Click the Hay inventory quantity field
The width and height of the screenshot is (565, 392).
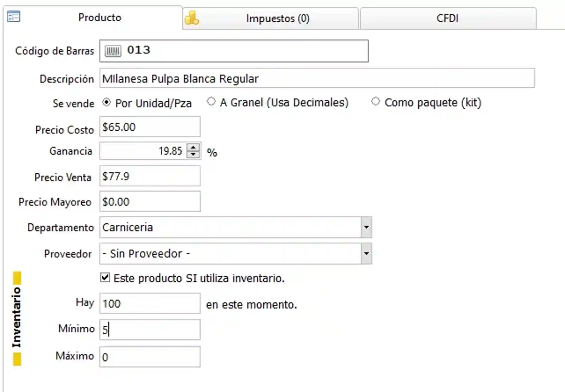149,303
